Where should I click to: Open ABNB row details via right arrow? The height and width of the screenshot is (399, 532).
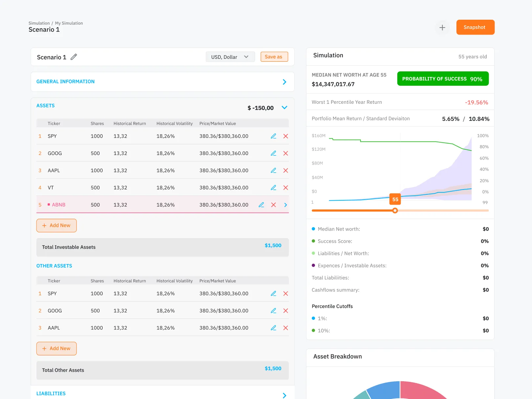point(285,205)
